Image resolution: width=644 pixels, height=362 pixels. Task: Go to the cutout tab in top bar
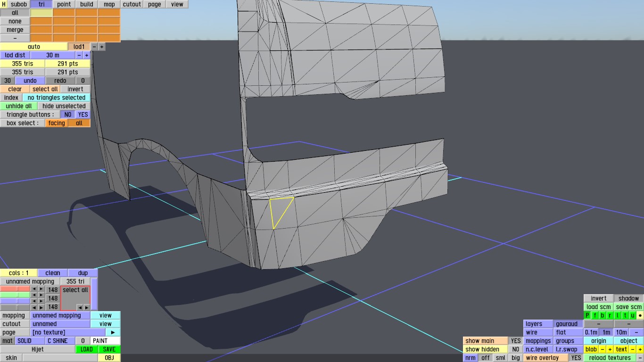(x=132, y=4)
